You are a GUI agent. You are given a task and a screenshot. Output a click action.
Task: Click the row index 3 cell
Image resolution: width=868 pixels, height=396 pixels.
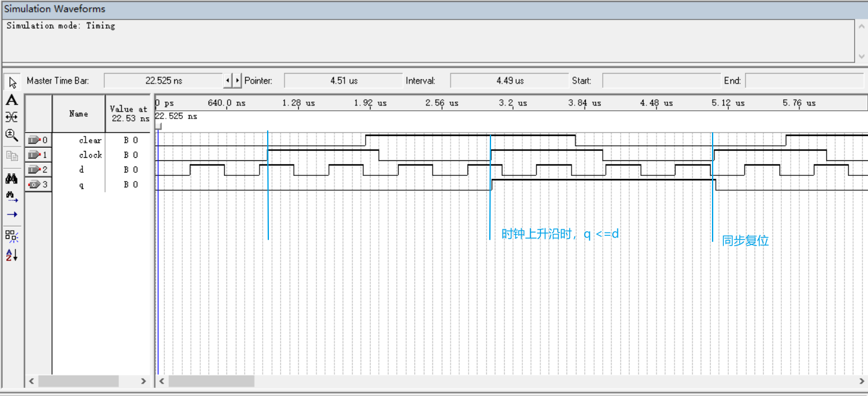click(x=38, y=185)
